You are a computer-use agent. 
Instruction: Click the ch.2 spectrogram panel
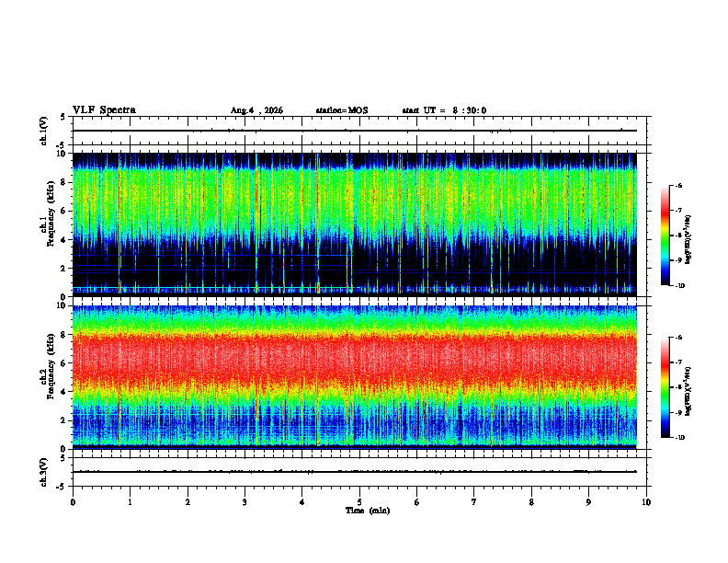[355, 377]
